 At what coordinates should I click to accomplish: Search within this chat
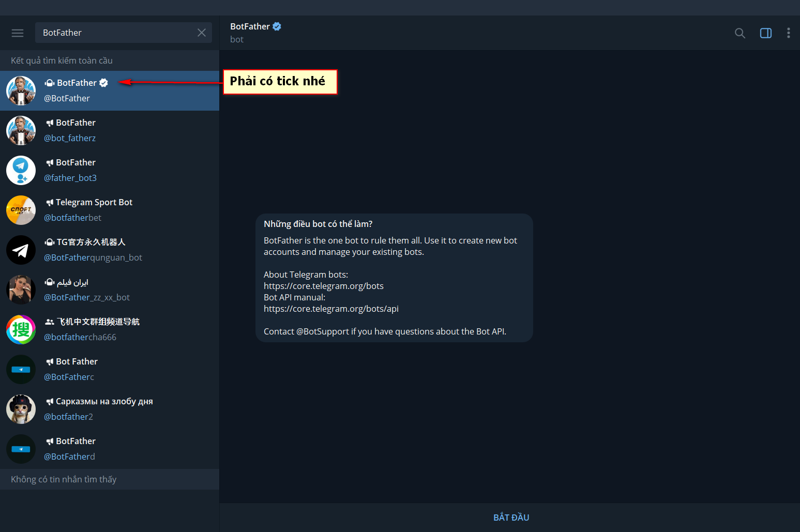[740, 33]
